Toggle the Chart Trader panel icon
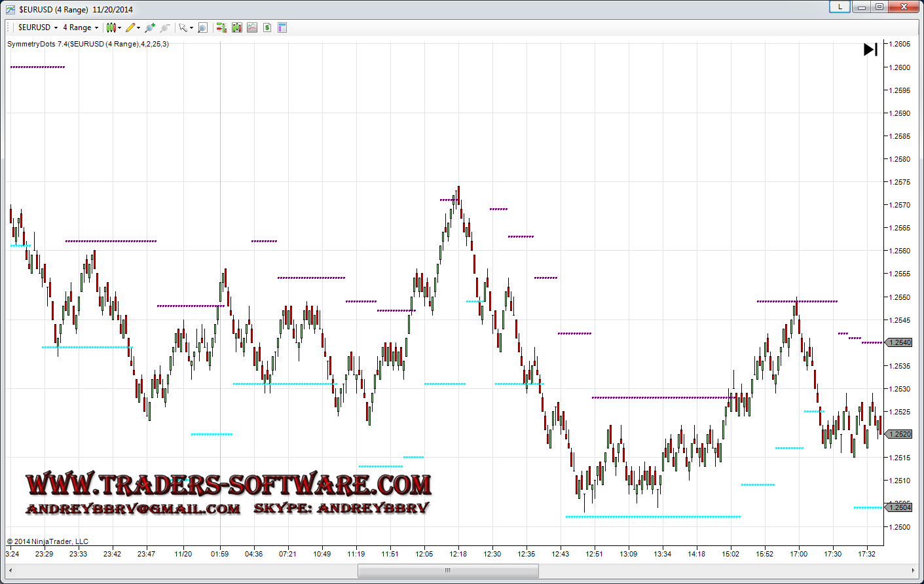The image size is (924, 584). (221, 27)
